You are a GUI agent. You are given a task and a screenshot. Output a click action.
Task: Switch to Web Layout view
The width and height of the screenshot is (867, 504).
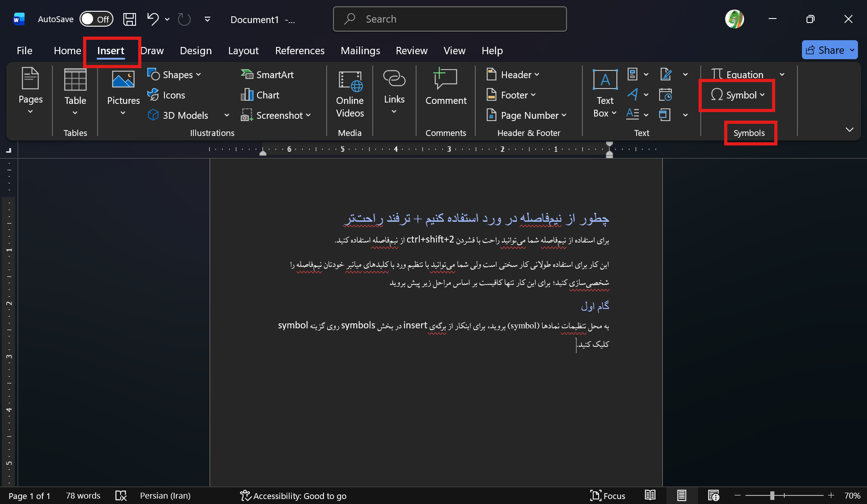click(714, 495)
